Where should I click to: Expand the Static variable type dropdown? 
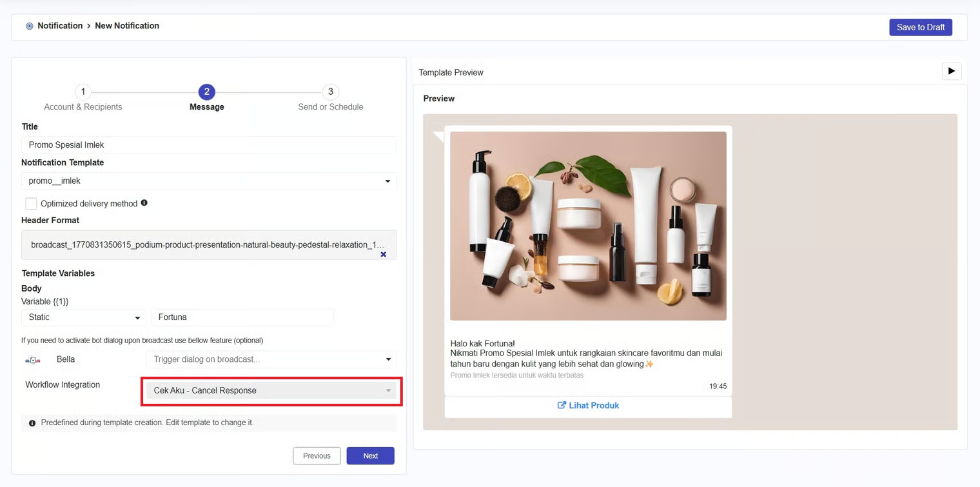coord(83,317)
